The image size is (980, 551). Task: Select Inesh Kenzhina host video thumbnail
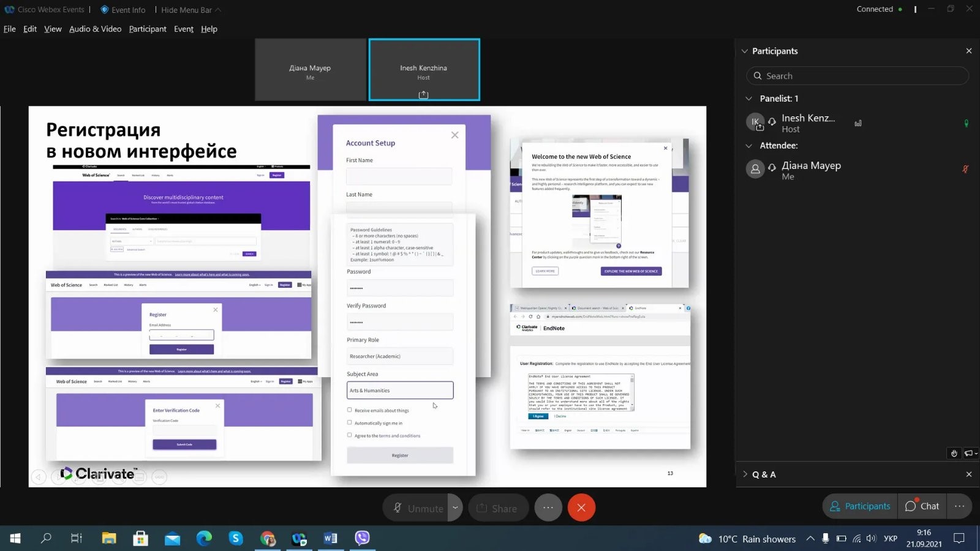click(424, 70)
